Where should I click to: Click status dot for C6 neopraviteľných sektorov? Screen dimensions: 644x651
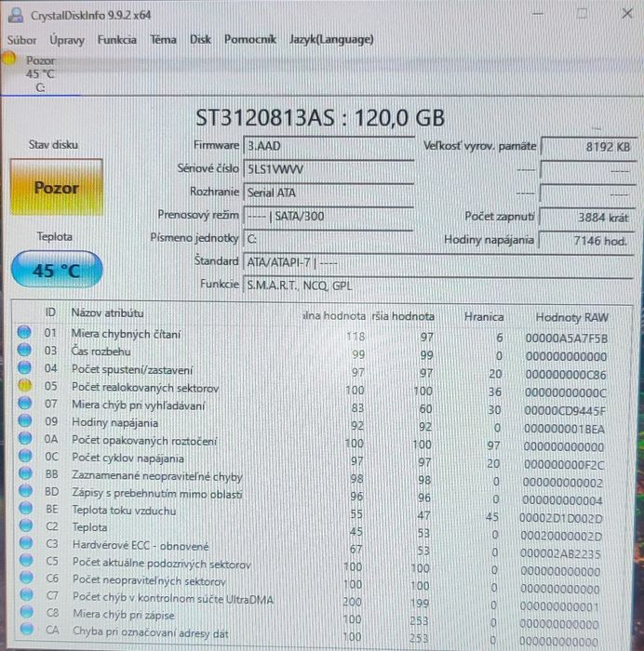coord(27,578)
